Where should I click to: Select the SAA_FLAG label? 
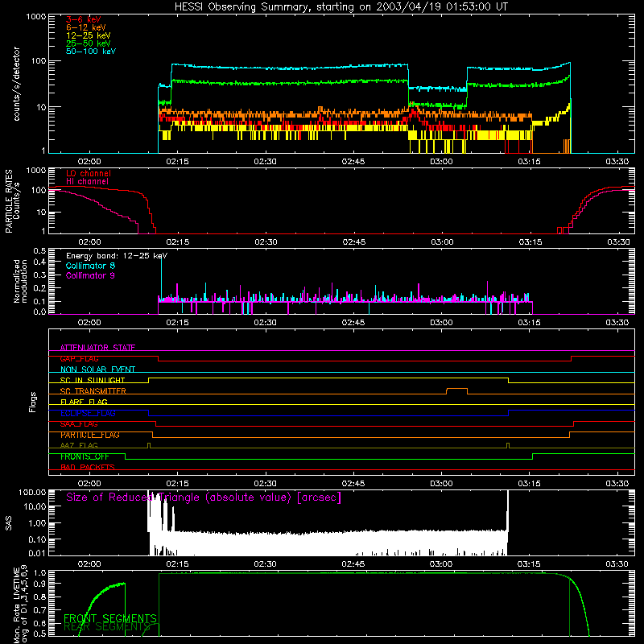(x=79, y=424)
